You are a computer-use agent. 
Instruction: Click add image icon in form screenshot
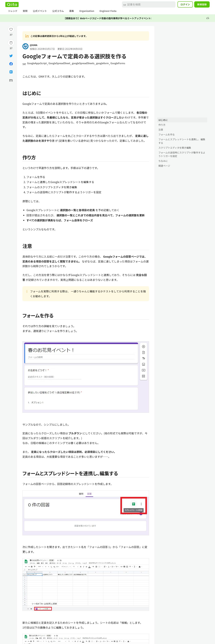pos(143,364)
